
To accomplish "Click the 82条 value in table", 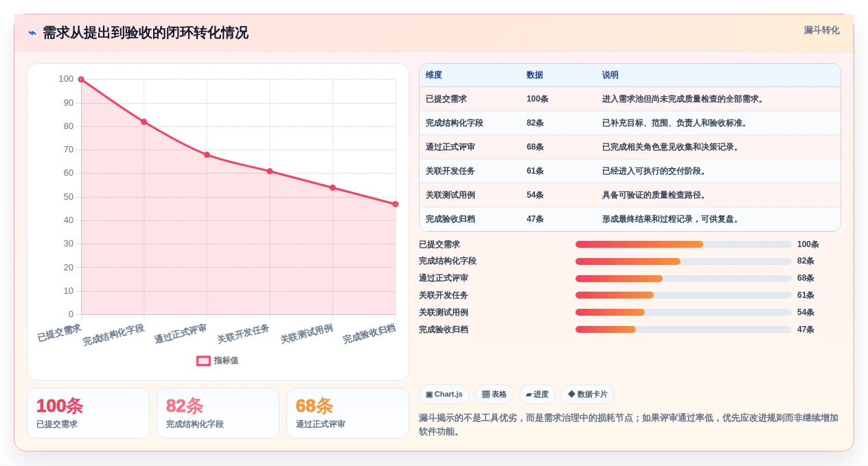I will point(536,123).
